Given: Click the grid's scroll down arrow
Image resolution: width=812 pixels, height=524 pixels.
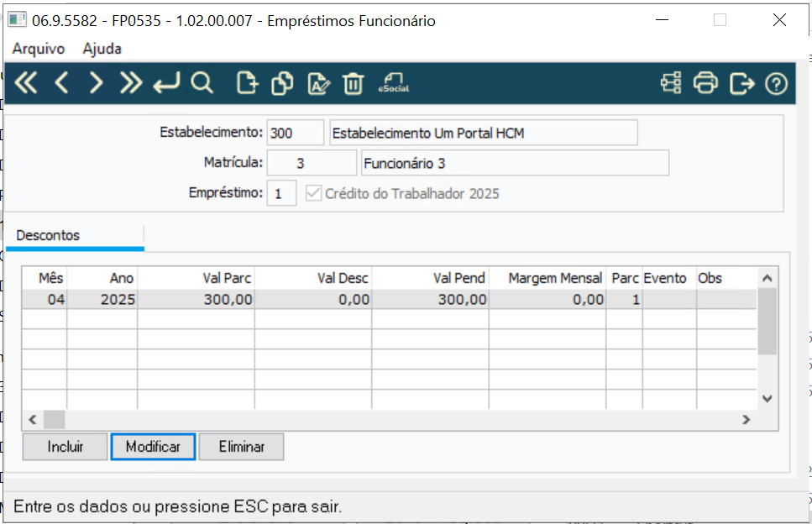Looking at the screenshot, I should pyautogui.click(x=767, y=399).
